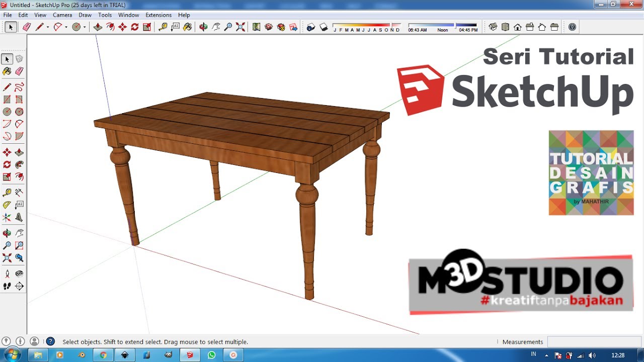Pick the Freehand drawing tool

[19, 86]
